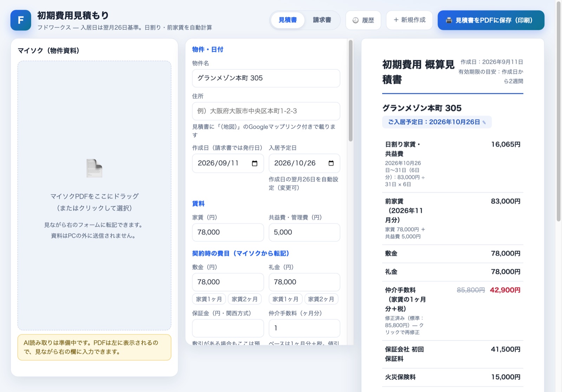Click the マイソク（物件資料） panel title
Screen dimensions: 562x392
pos(48,51)
